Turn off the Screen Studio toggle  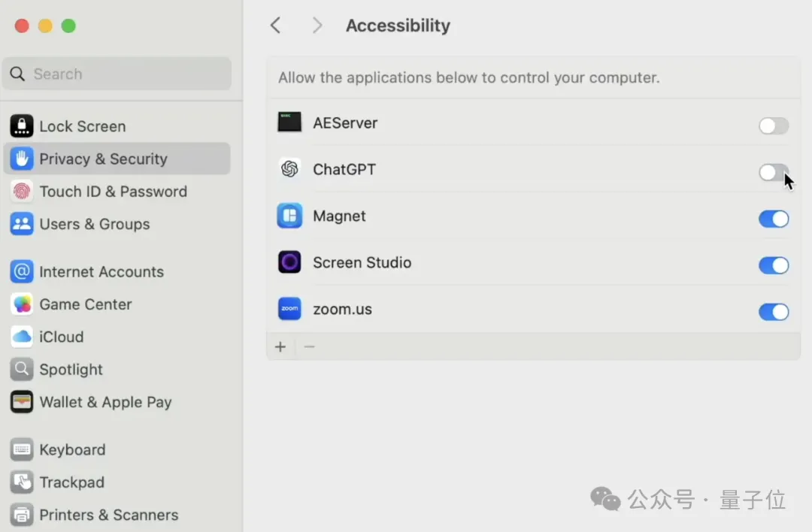pyautogui.click(x=773, y=265)
